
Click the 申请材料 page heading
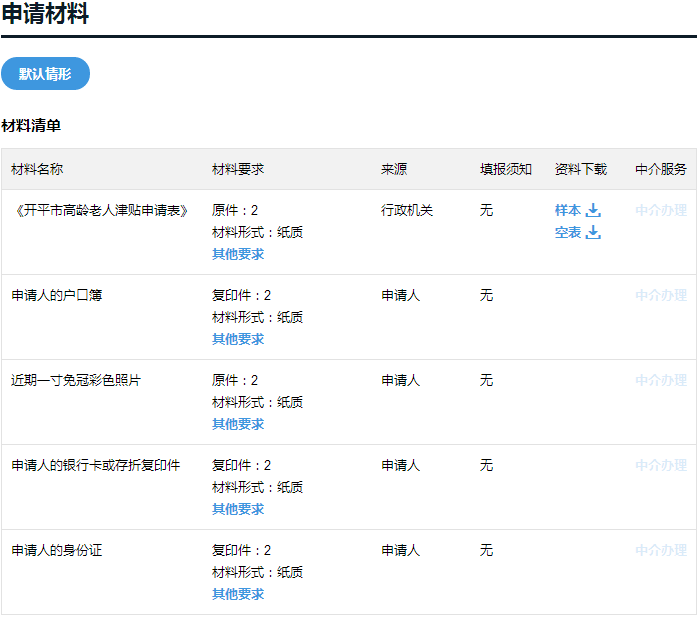point(45,13)
